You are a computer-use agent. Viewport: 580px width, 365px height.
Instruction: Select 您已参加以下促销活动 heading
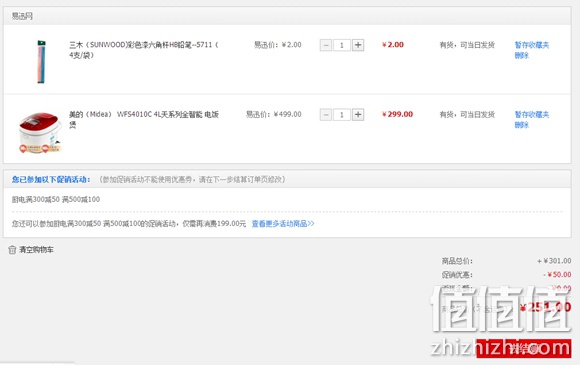click(x=51, y=179)
